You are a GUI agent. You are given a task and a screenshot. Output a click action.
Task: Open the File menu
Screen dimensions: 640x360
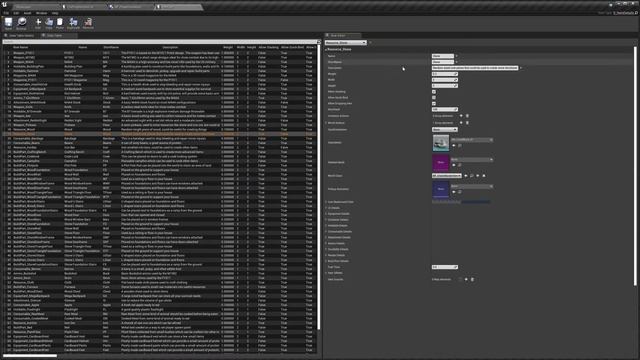point(6,13)
